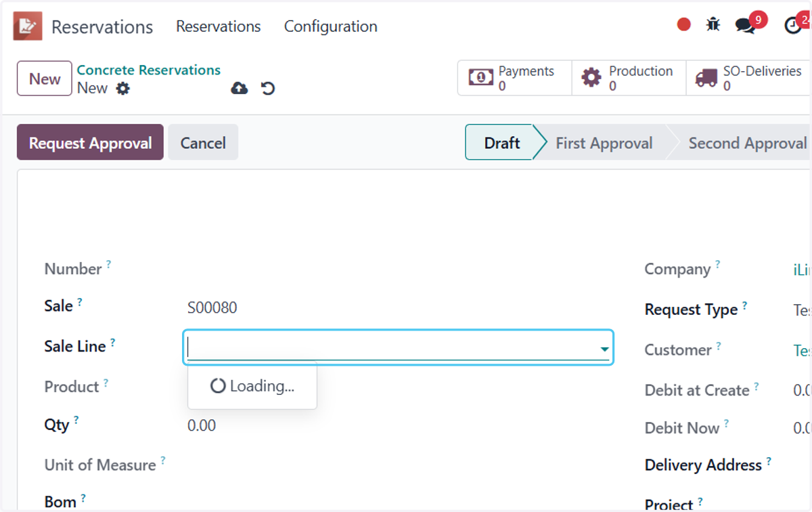This screenshot has height=512, width=812.
Task: Select the First Approval status stage
Action: pos(604,143)
